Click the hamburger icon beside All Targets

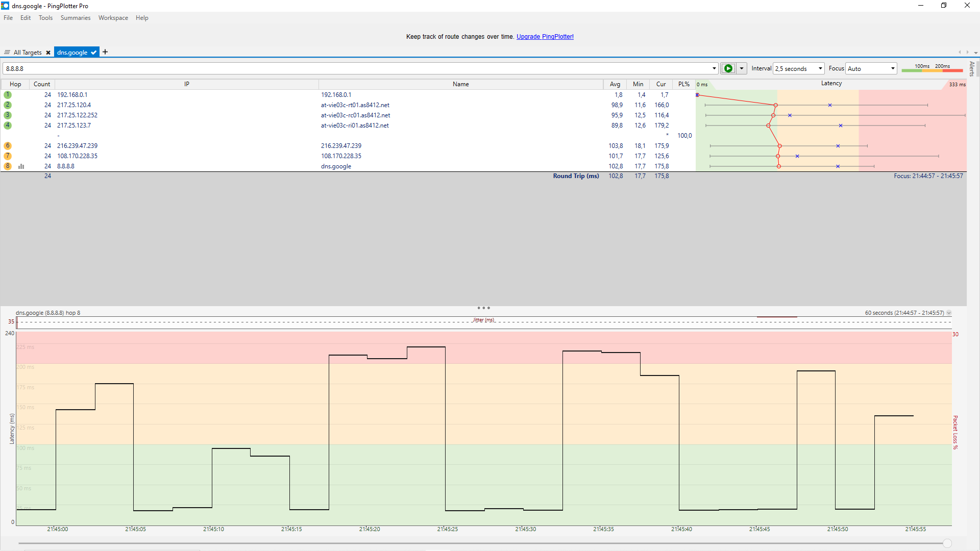pos(7,53)
